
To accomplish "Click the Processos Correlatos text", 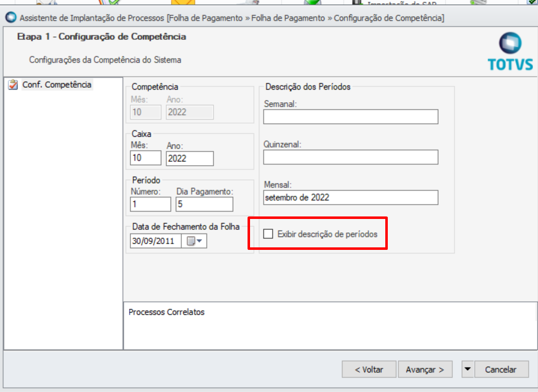I will point(166,312).
